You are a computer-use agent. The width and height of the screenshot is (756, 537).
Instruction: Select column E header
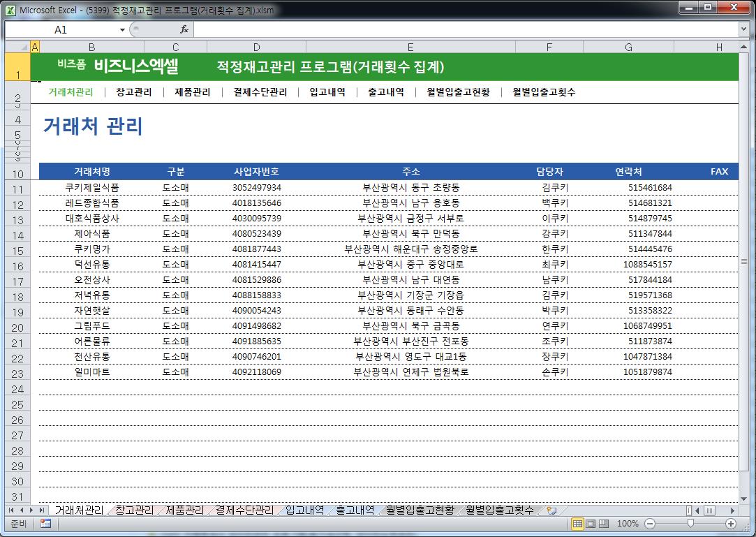[x=410, y=47]
